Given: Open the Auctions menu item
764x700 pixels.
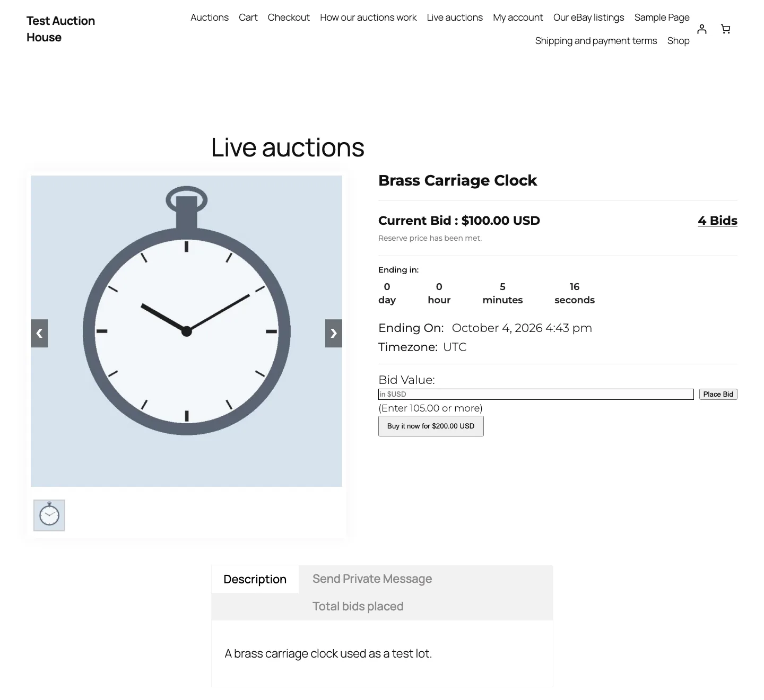Looking at the screenshot, I should click(210, 17).
